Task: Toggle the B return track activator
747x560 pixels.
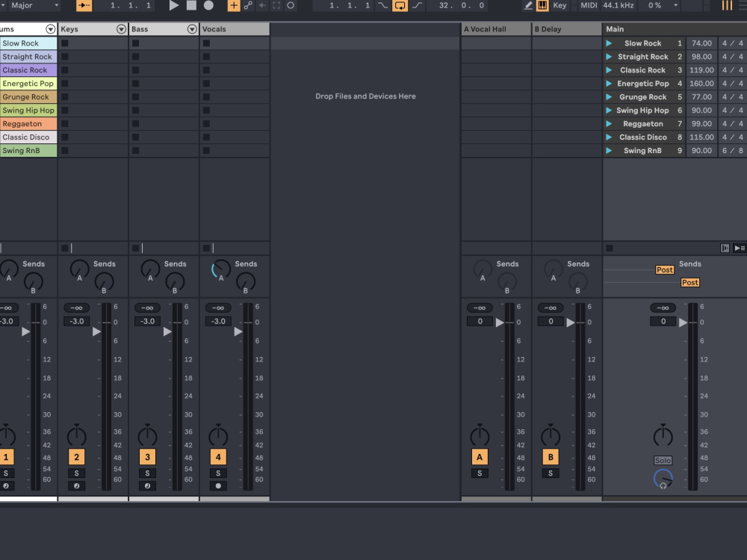Action: [551, 457]
